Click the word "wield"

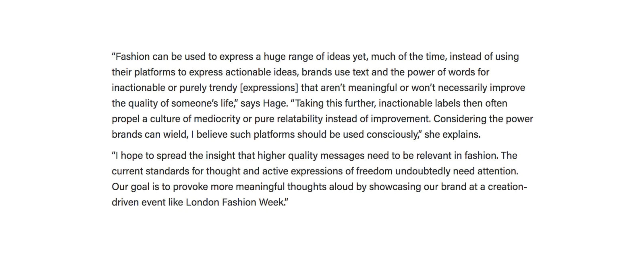tap(175, 135)
